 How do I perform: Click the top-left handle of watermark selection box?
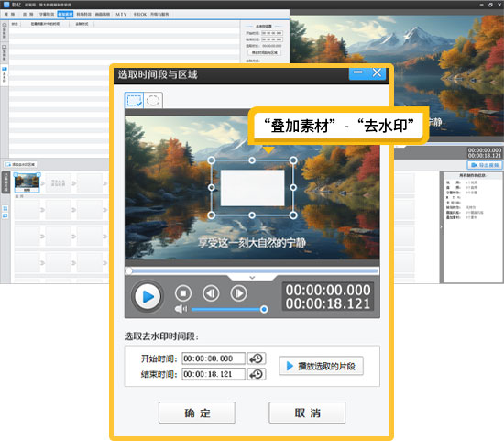[x=211, y=160]
